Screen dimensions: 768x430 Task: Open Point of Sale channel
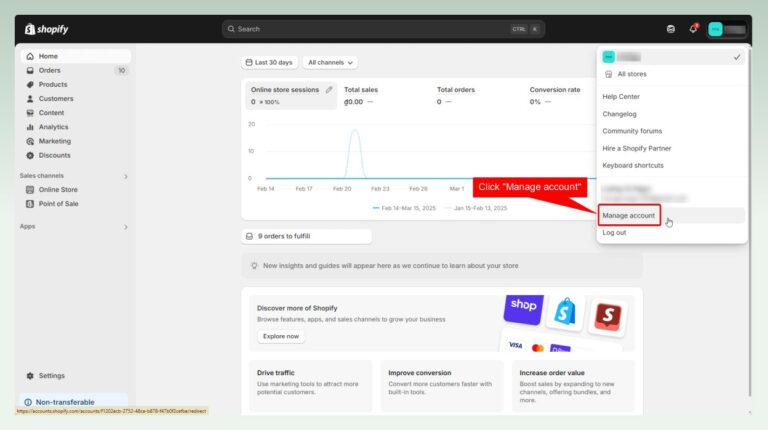click(76, 204)
